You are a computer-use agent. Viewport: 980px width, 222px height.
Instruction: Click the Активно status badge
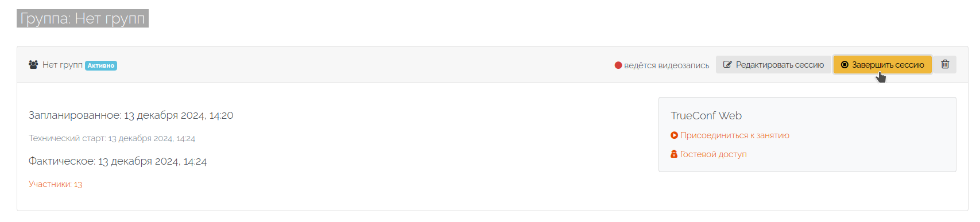pyautogui.click(x=101, y=65)
